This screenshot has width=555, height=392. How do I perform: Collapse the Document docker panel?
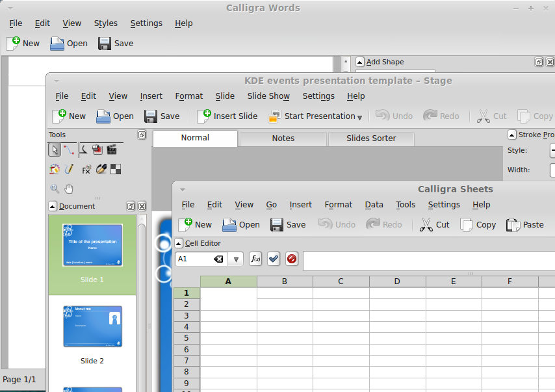[x=53, y=206]
